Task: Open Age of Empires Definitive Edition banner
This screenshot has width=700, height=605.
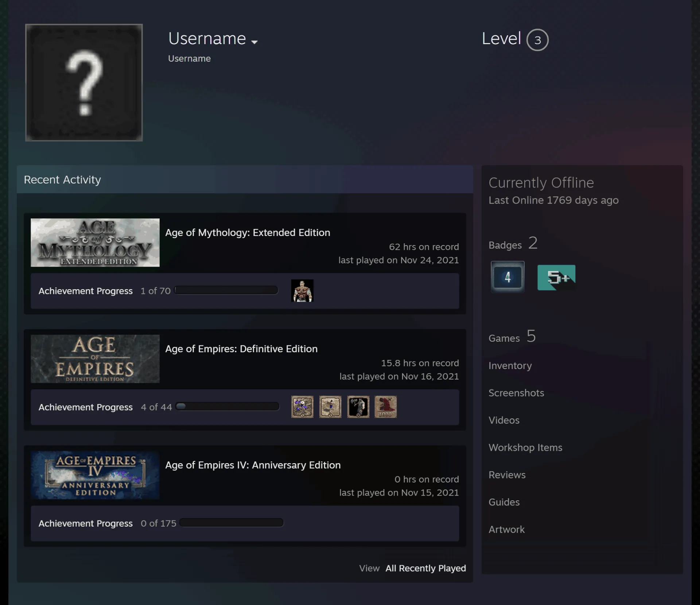Action: click(95, 359)
